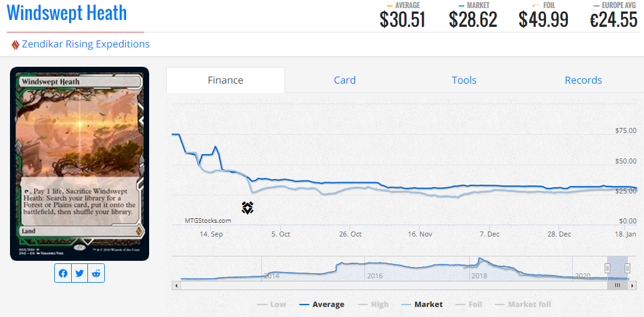Open the Tools tab
The width and height of the screenshot is (644, 317).
pos(464,80)
